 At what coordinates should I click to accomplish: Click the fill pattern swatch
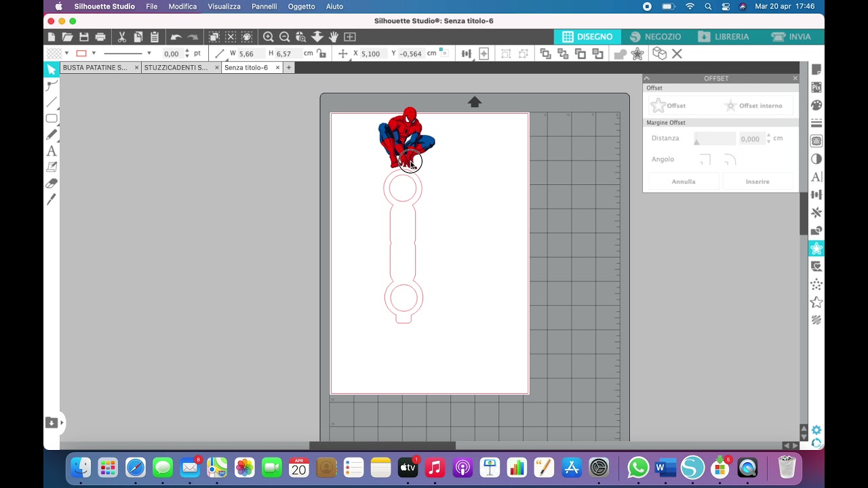(54, 54)
